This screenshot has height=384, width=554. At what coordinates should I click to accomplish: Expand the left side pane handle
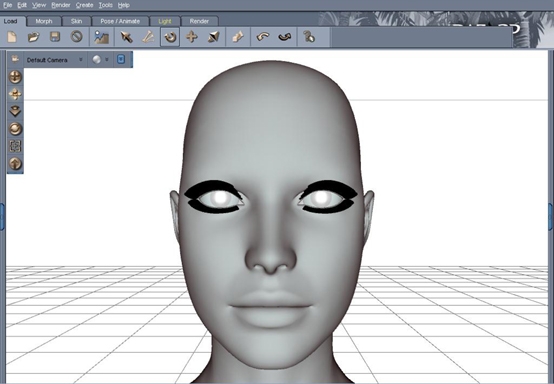point(2,217)
